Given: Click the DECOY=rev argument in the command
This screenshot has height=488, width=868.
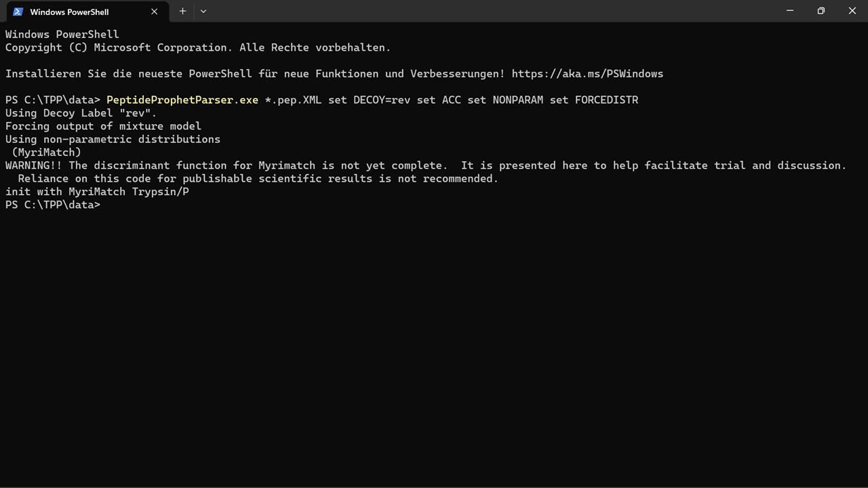Looking at the screenshot, I should (381, 100).
